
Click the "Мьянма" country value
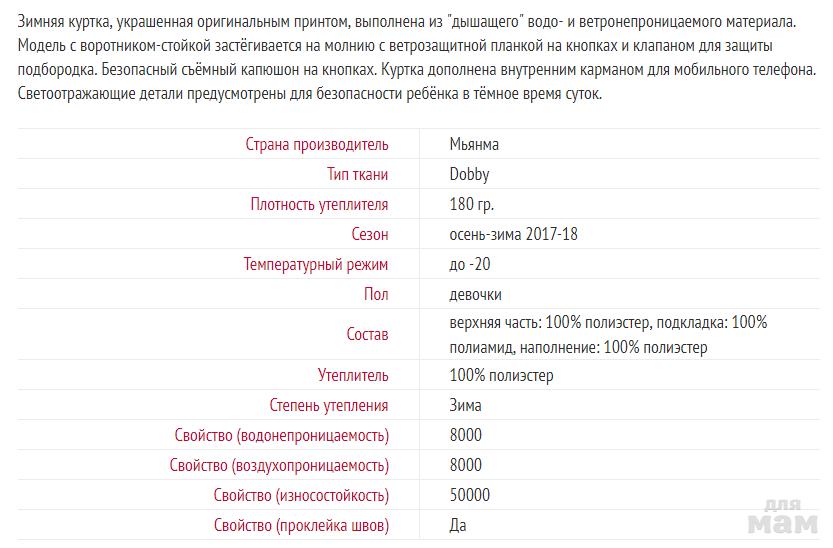point(474,144)
